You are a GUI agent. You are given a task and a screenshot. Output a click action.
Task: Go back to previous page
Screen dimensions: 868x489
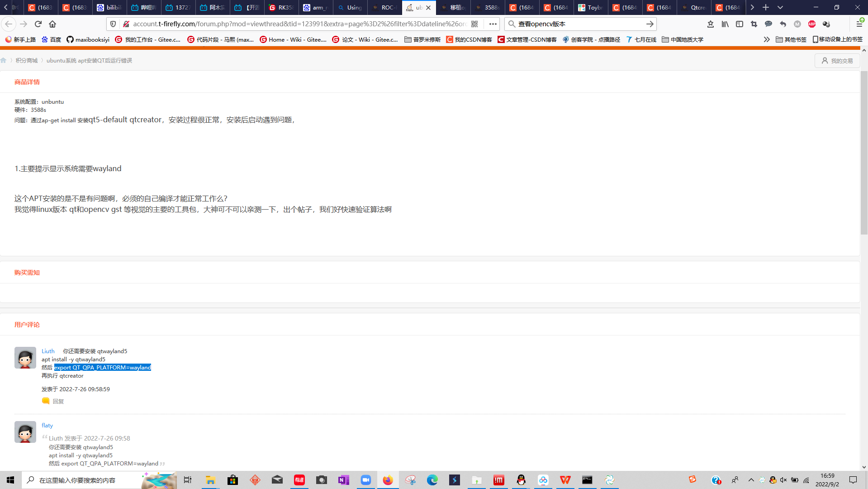(x=9, y=24)
